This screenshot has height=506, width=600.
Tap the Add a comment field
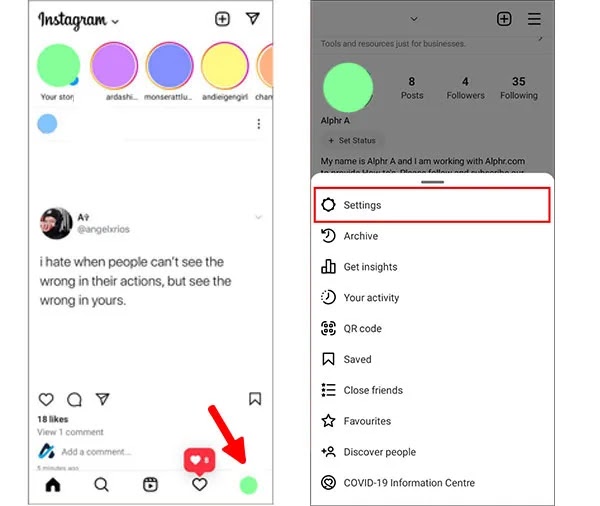click(96, 452)
